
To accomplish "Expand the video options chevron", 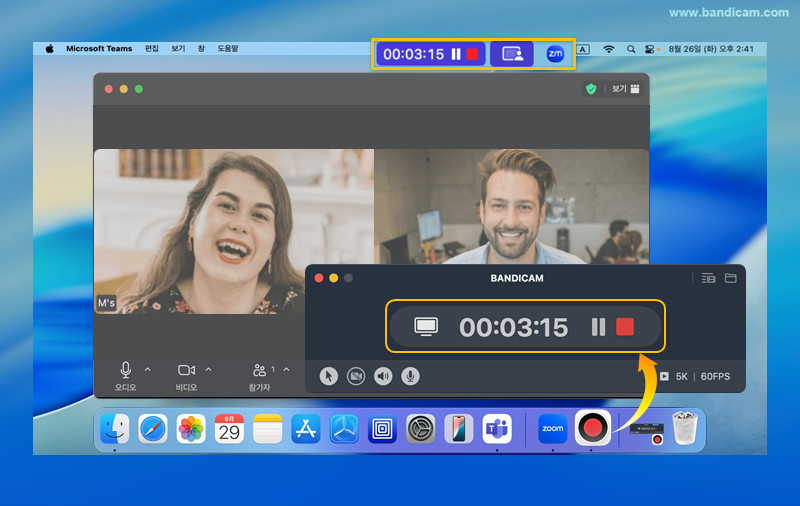I will coord(208,369).
